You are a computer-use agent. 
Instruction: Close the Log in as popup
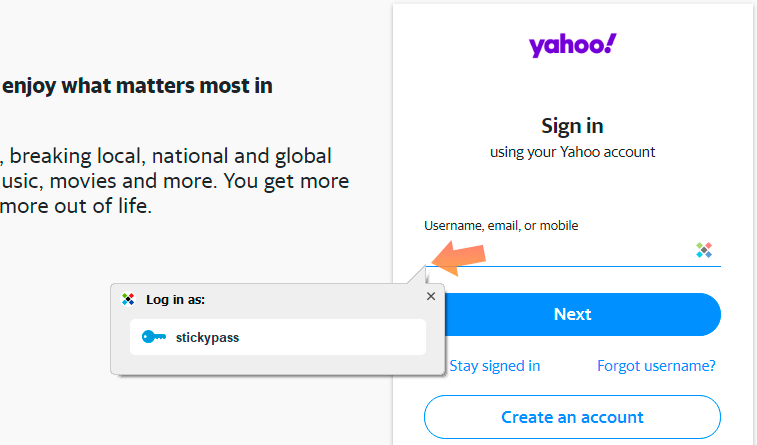[431, 296]
